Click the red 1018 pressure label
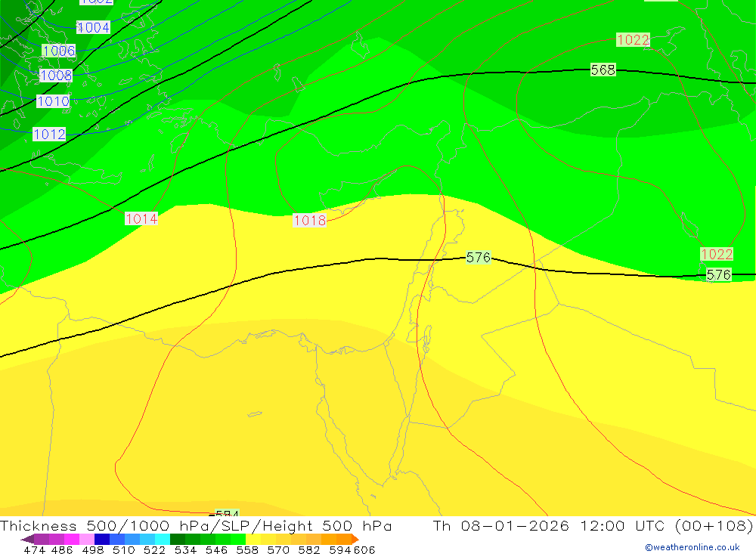Screen dimensions: 756x554 (x=310, y=221)
